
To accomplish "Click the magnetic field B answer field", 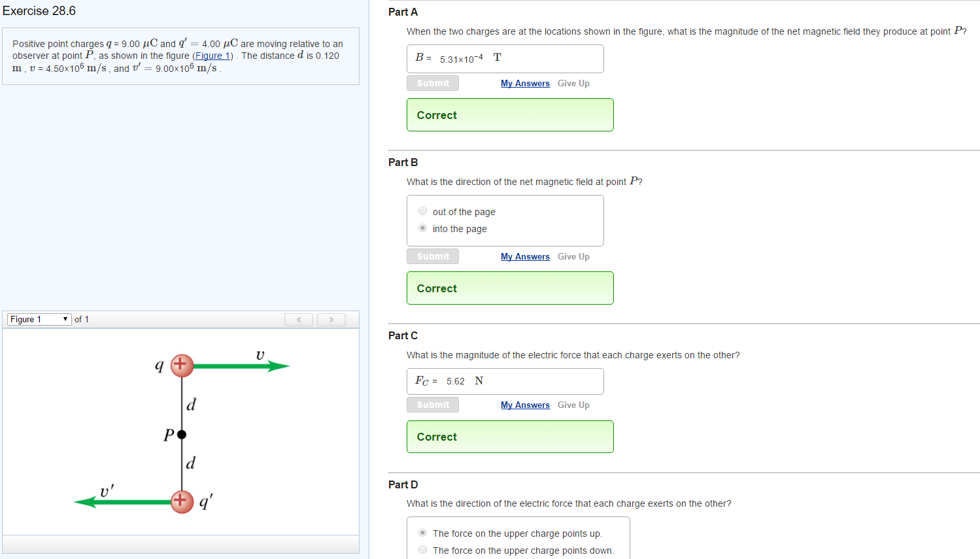I will [505, 59].
